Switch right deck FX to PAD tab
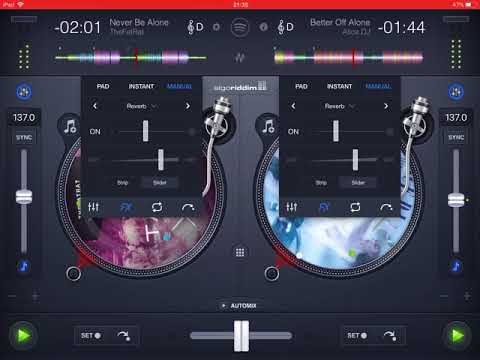The height and width of the screenshot is (360, 480). pos(301,87)
